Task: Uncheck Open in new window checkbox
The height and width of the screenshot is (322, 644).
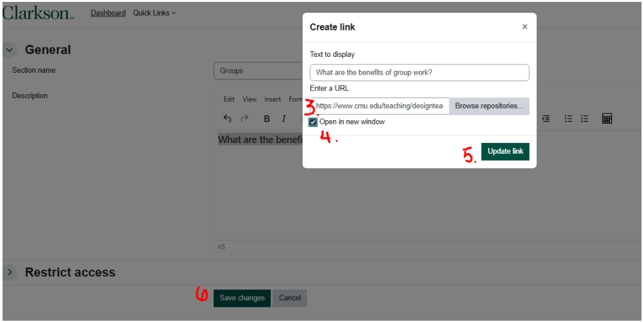Action: tap(313, 122)
